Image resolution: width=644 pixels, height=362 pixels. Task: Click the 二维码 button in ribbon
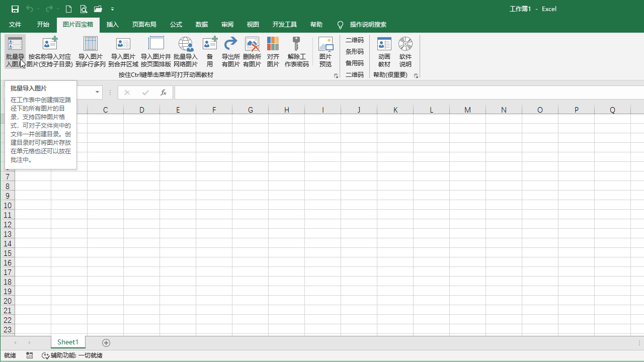click(x=354, y=40)
